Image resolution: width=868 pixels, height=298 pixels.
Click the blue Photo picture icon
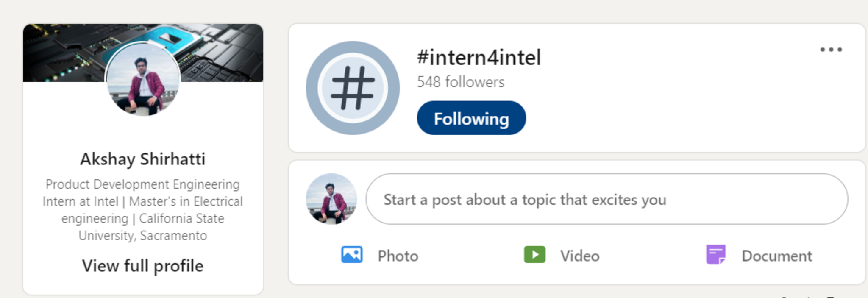point(352,255)
